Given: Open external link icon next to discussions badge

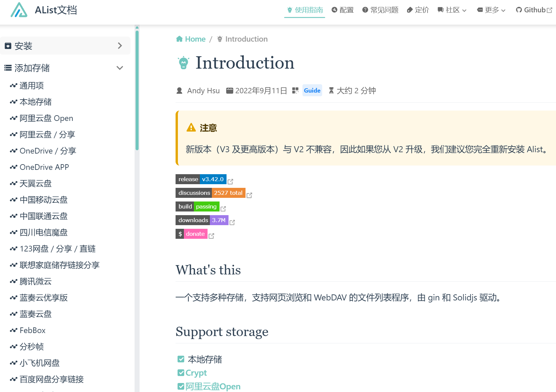Looking at the screenshot, I should pos(249,195).
